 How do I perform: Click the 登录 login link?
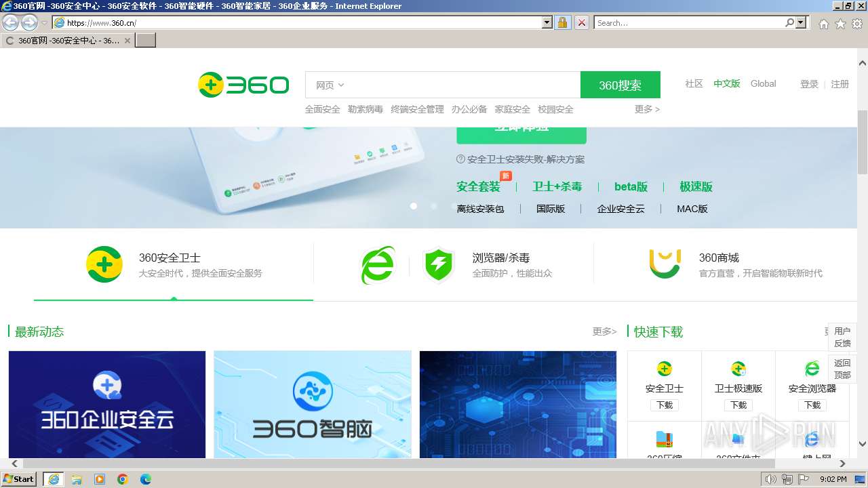[809, 84]
